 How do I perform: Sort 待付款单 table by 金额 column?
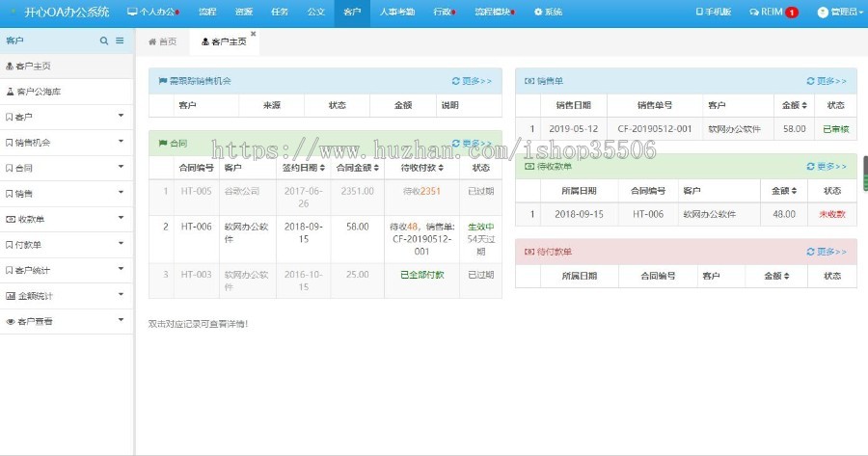(786, 276)
